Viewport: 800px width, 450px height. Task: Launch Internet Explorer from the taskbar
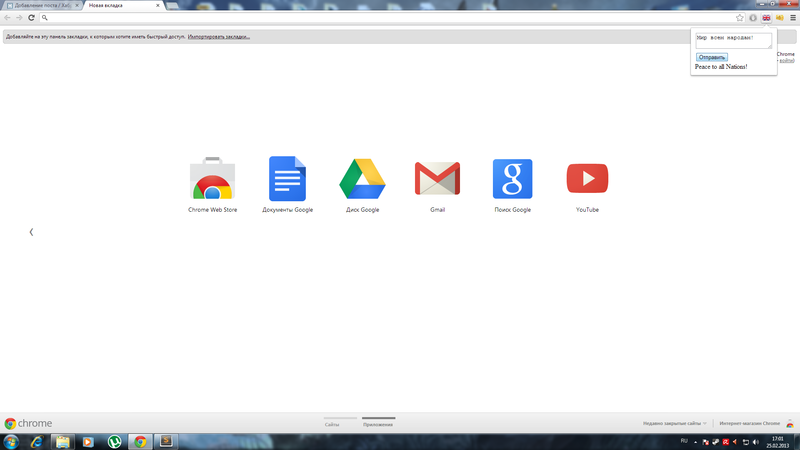(x=37, y=442)
